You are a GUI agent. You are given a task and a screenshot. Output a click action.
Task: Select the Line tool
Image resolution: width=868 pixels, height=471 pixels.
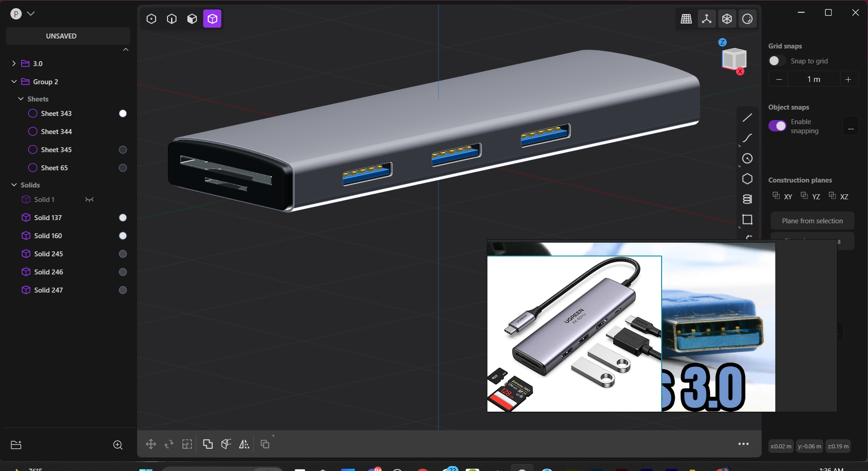747,117
